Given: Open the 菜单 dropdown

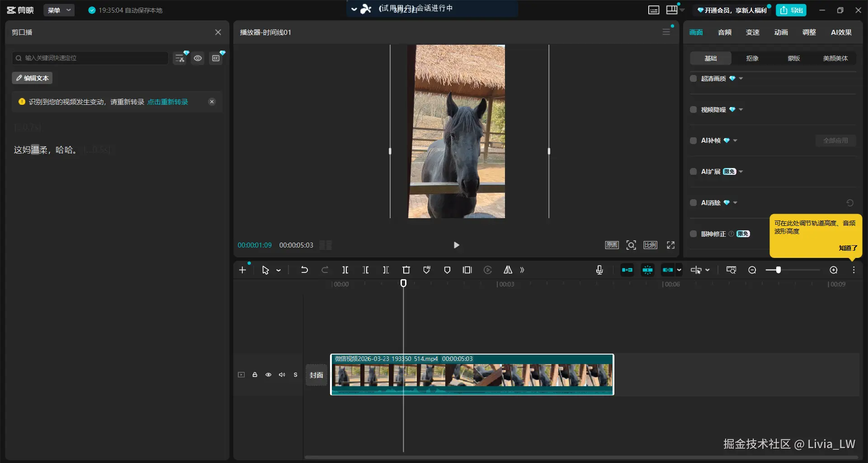Looking at the screenshot, I should (x=59, y=10).
